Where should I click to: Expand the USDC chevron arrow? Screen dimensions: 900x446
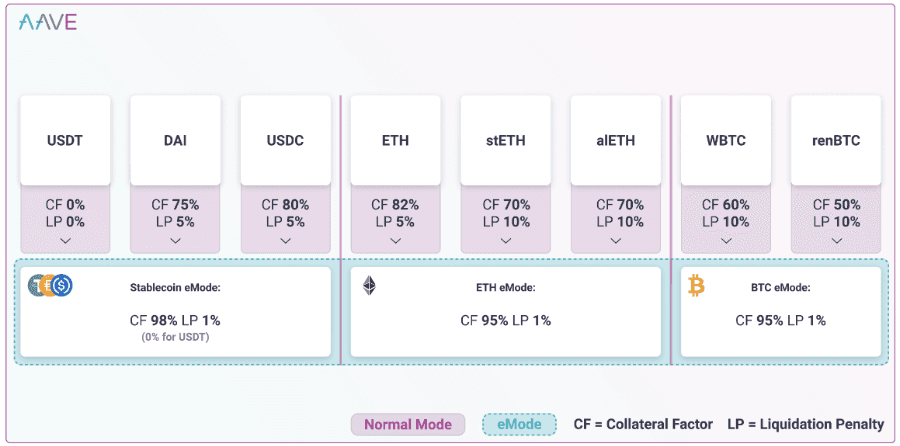click(285, 241)
